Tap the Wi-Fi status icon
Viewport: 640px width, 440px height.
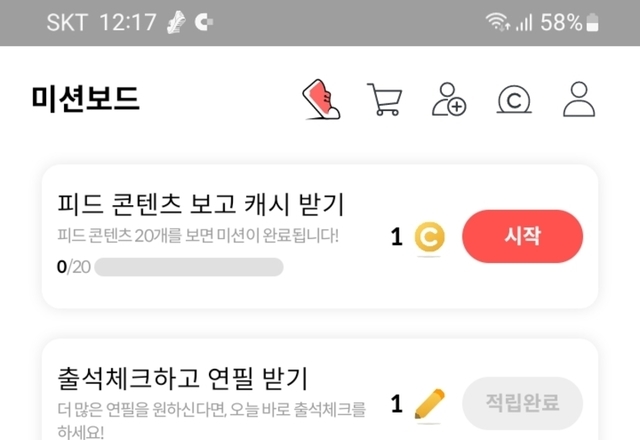click(497, 22)
